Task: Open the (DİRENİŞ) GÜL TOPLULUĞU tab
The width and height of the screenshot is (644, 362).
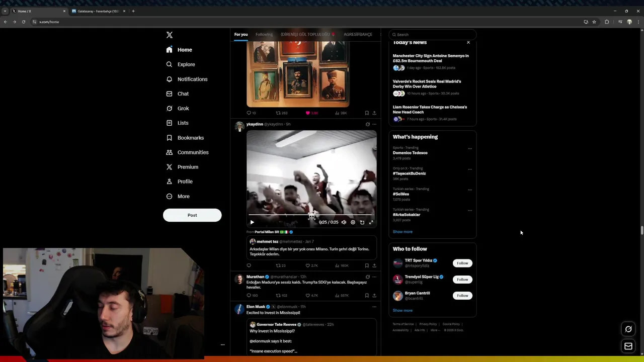Action: click(307, 34)
